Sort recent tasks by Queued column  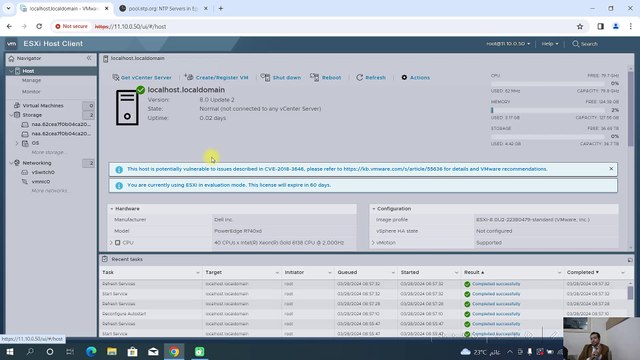pyautogui.click(x=347, y=272)
